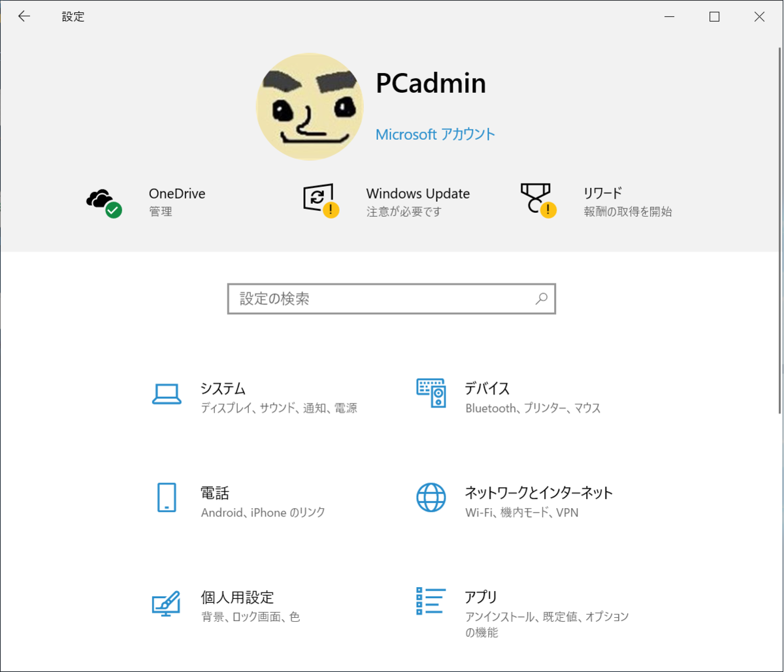Click ディスプレイ、サウンド、通知、電源 description
Image resolution: width=784 pixels, height=672 pixels.
279,408
